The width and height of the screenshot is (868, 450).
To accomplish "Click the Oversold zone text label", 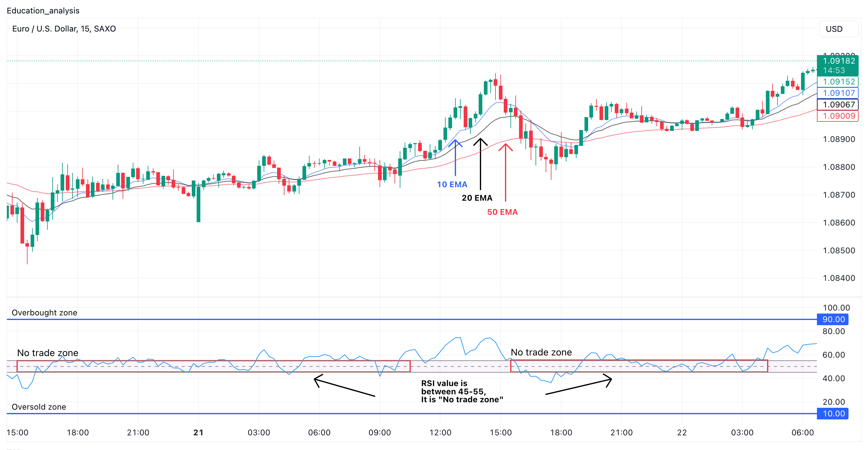I will 39,407.
